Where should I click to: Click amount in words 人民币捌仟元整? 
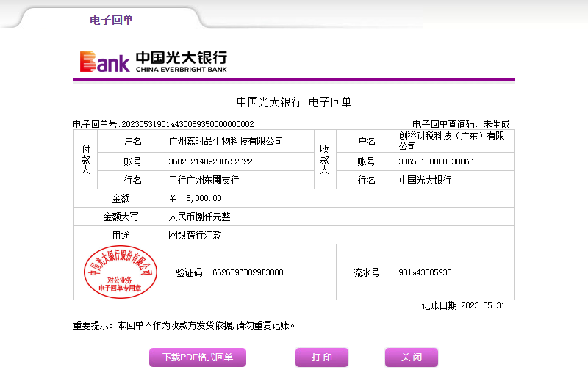(x=199, y=217)
